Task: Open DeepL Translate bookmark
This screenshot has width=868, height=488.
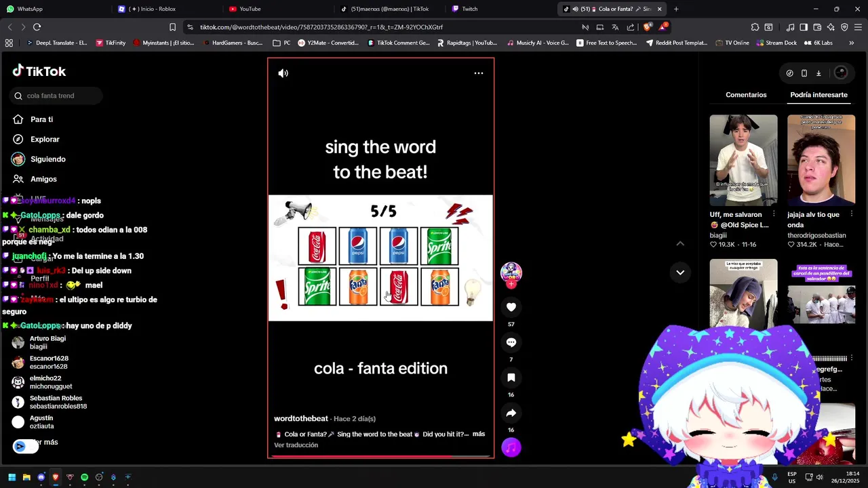Action: click(57, 43)
